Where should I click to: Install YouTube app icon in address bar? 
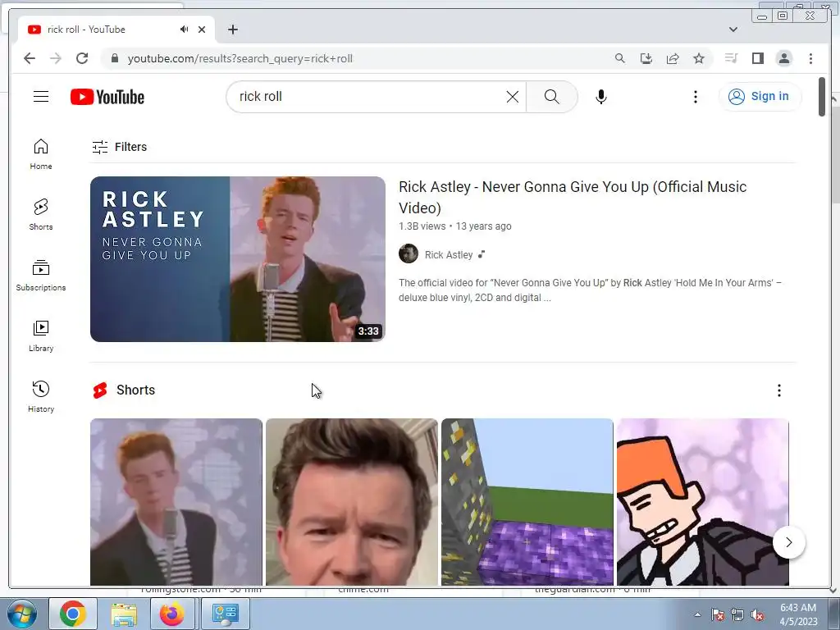pyautogui.click(x=646, y=58)
